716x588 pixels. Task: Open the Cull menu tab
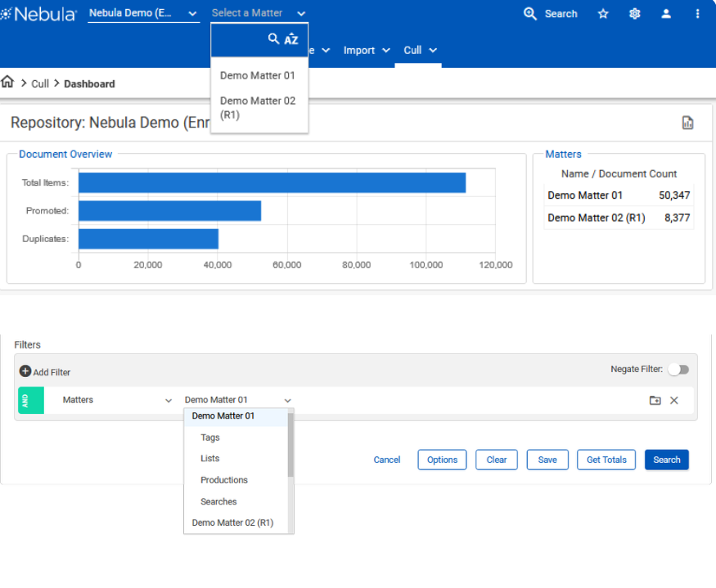coord(420,51)
